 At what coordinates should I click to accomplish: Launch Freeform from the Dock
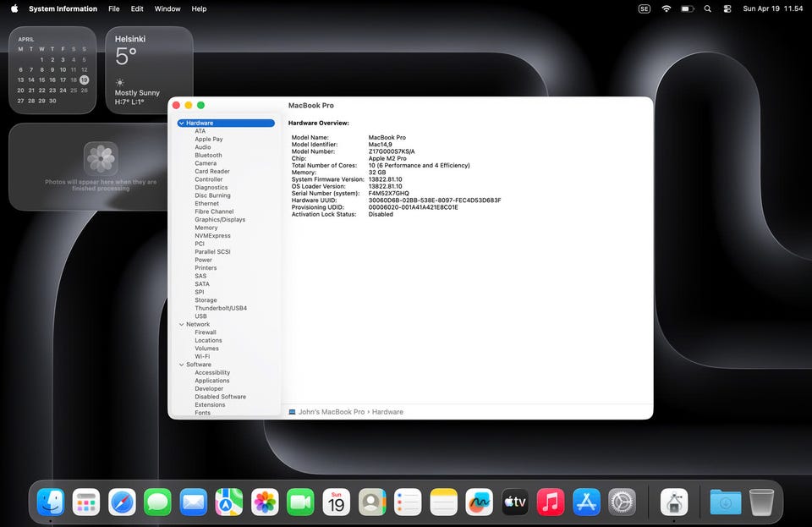tap(479, 502)
